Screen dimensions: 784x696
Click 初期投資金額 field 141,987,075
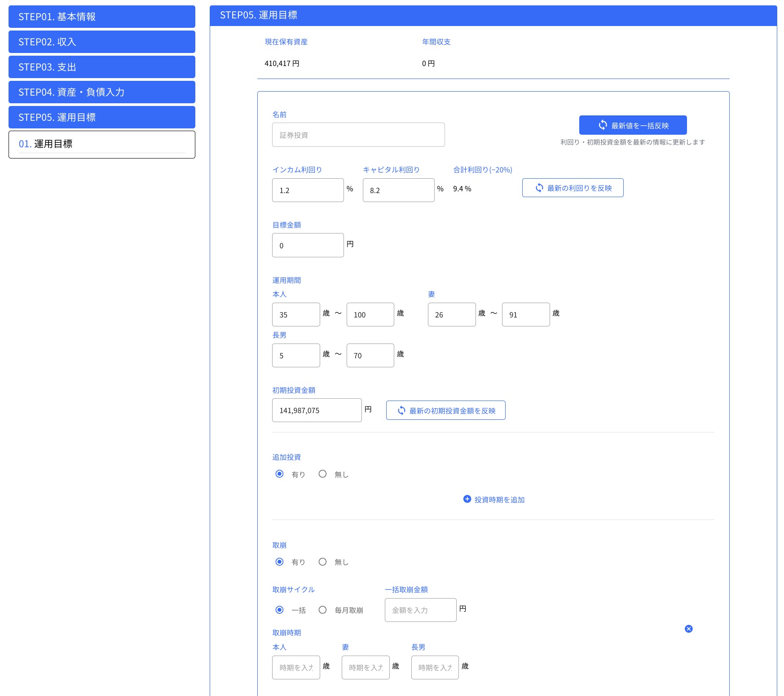(317, 410)
